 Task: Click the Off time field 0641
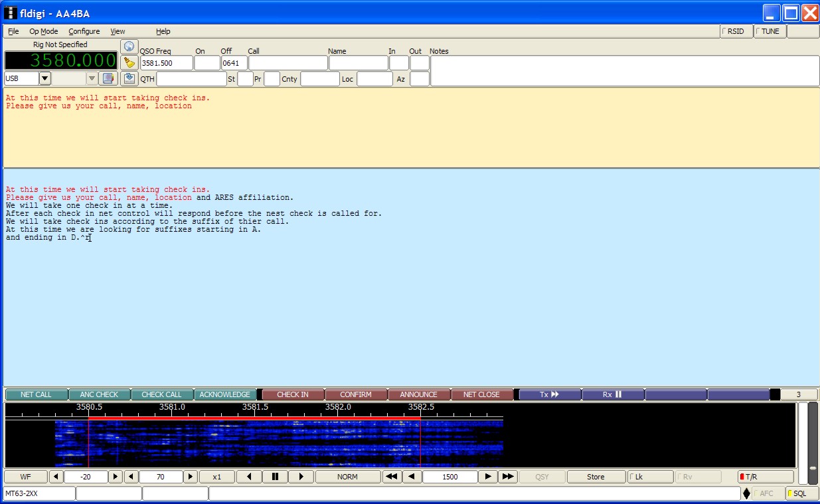click(x=234, y=63)
